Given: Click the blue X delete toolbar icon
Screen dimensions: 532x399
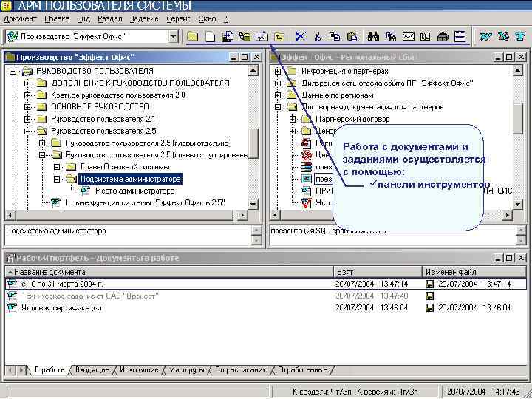Looking at the screenshot, I should [300, 36].
